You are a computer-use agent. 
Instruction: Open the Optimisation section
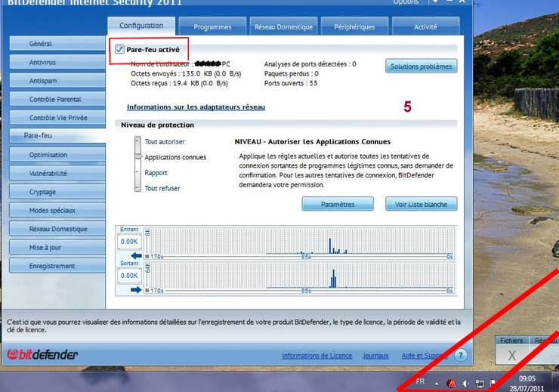point(57,155)
